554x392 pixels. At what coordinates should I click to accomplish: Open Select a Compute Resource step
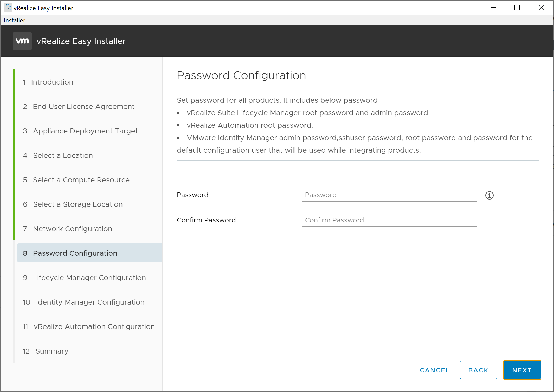(x=81, y=180)
